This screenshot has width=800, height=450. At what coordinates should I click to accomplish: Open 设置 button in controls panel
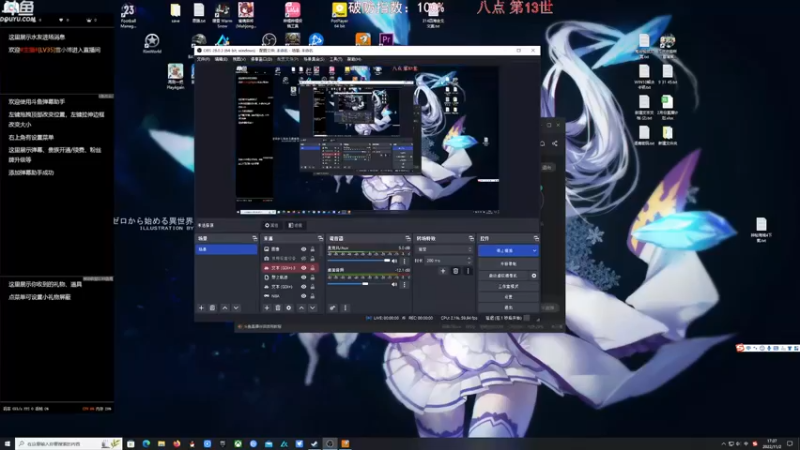508,296
